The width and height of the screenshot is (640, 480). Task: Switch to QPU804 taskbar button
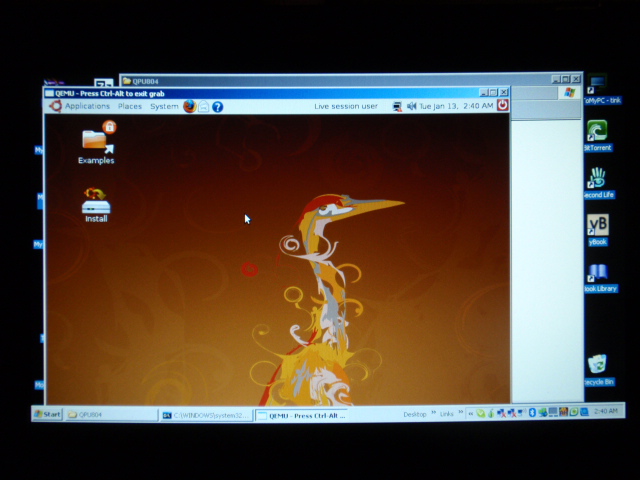pyautogui.click(x=111, y=415)
